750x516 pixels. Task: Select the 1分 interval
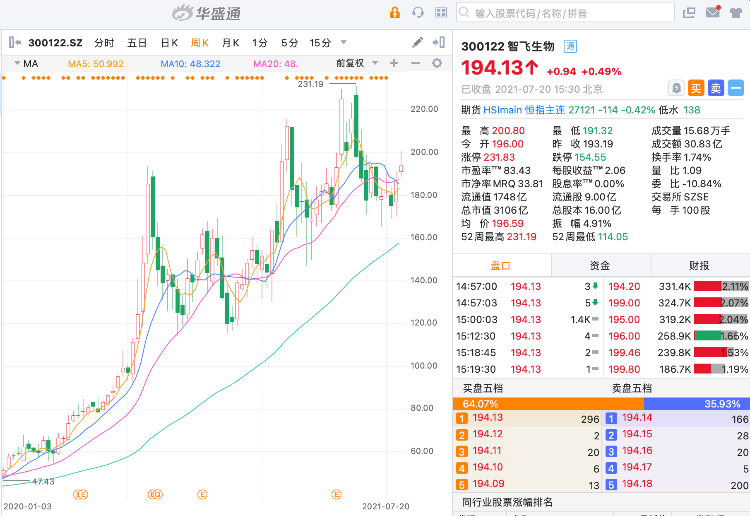pyautogui.click(x=260, y=43)
